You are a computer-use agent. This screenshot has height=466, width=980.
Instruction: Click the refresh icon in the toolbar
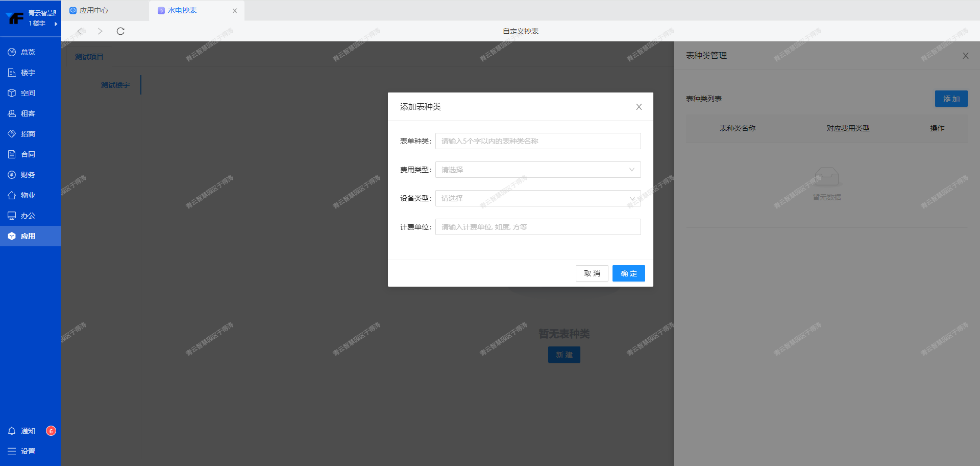tap(120, 31)
